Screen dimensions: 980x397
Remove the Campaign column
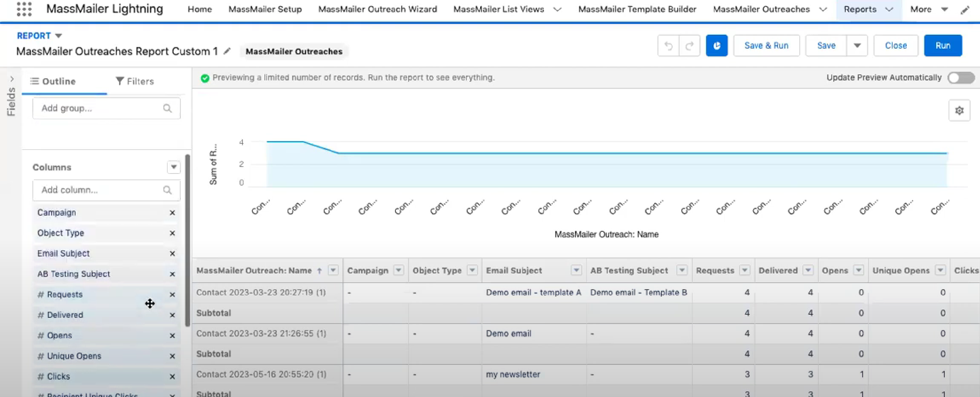point(172,213)
